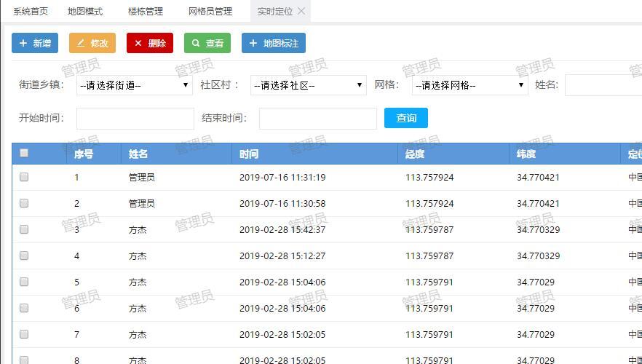Click the 修改 (edit) button
Image resolution: width=642 pixels, height=364 pixels.
click(x=92, y=43)
